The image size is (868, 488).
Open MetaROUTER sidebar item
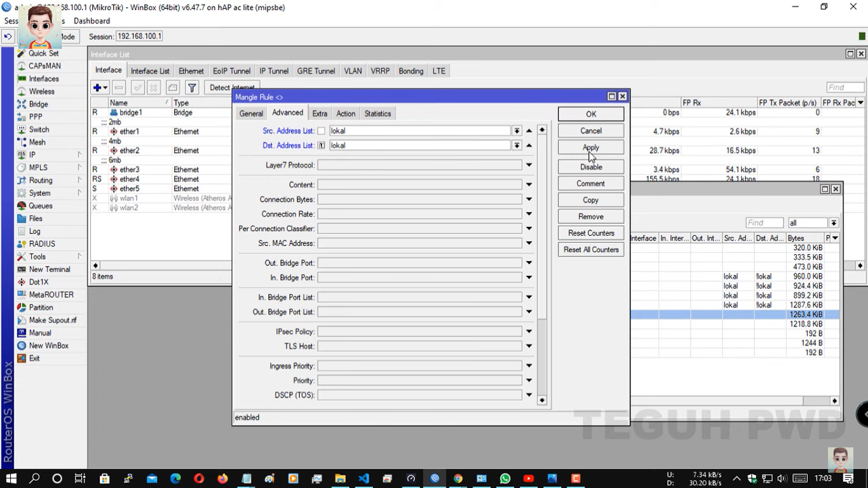click(x=51, y=295)
